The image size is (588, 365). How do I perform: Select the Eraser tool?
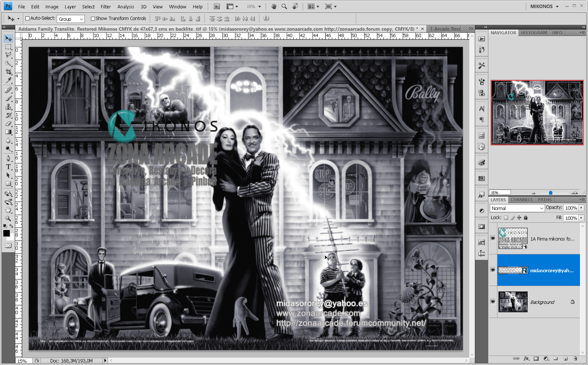[x=8, y=123]
